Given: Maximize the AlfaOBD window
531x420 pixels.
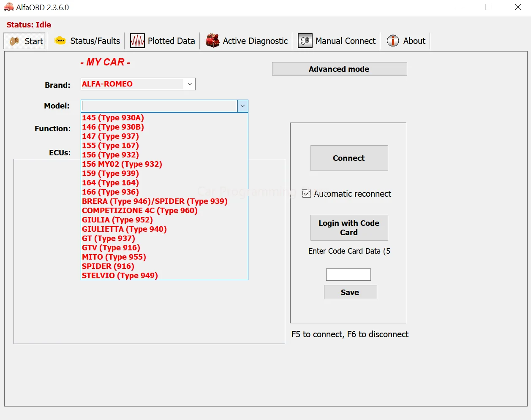Looking at the screenshot, I should click(x=488, y=7).
